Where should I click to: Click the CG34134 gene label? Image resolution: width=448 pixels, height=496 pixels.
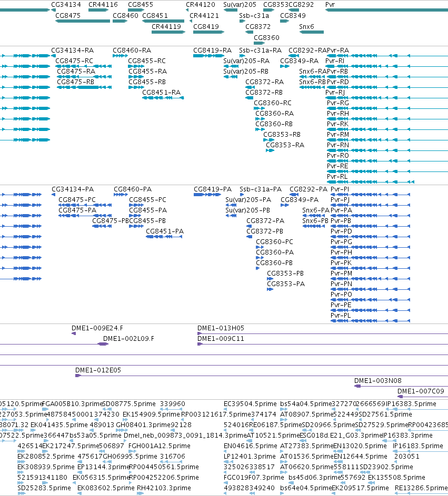coord(66,5)
